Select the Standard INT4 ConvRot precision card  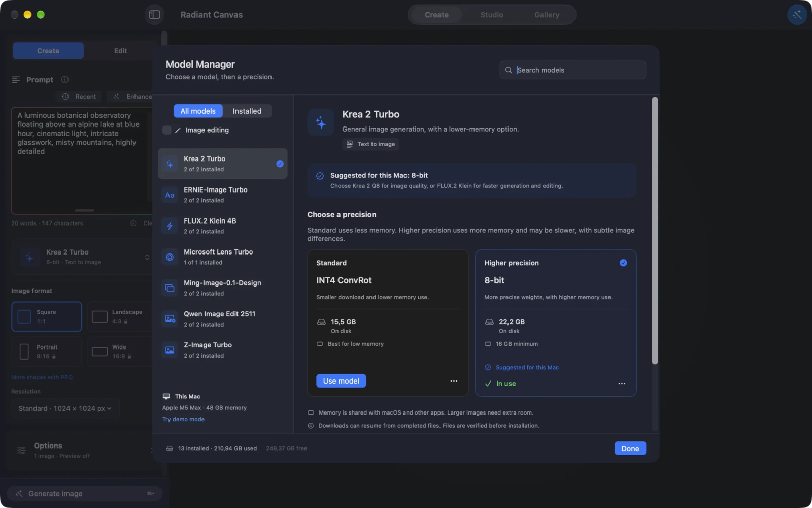[388, 323]
